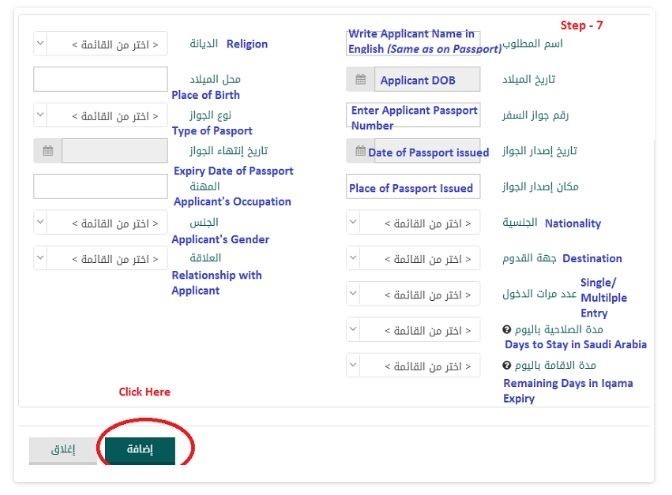Click help icon beside Iqama expiry label
The width and height of the screenshot is (672, 495).
pos(510,366)
